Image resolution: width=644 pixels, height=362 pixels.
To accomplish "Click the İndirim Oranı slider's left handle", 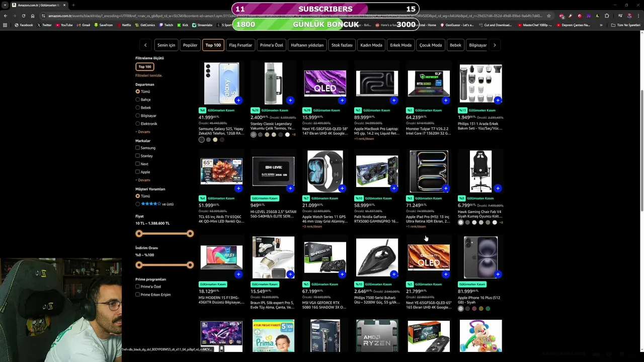I will pos(139,265).
